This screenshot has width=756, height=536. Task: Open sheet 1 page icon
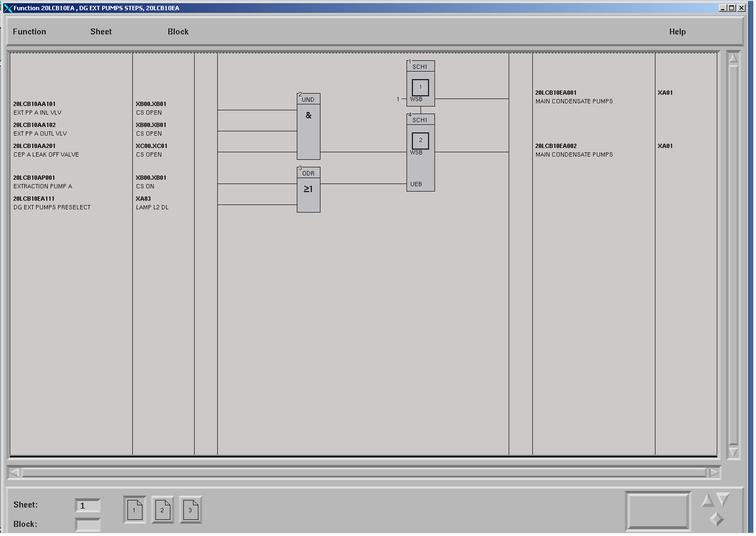click(x=134, y=510)
